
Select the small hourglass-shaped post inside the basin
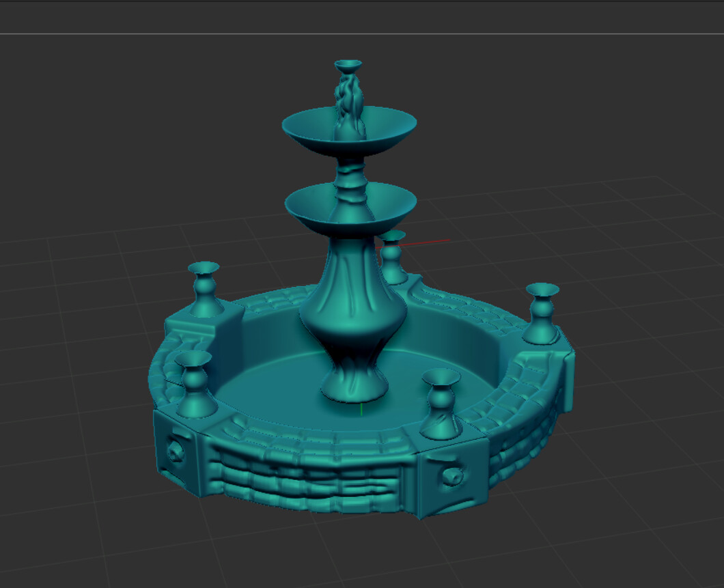(x=441, y=403)
